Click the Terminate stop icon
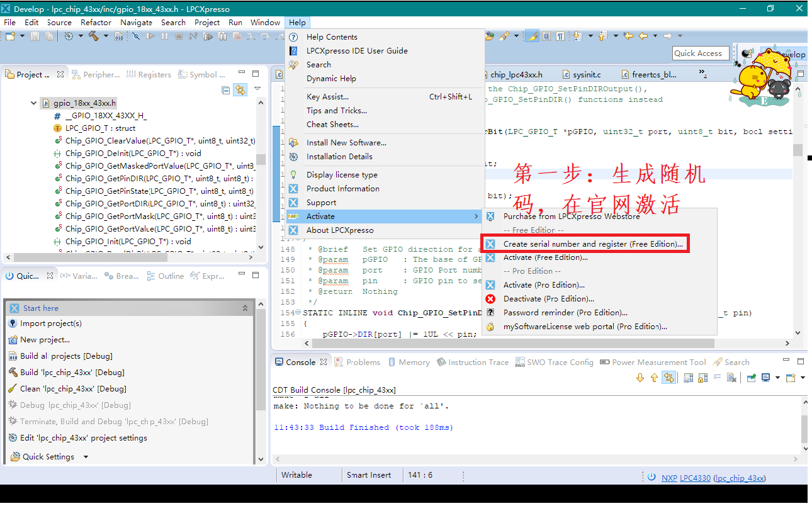 pyautogui.click(x=178, y=37)
